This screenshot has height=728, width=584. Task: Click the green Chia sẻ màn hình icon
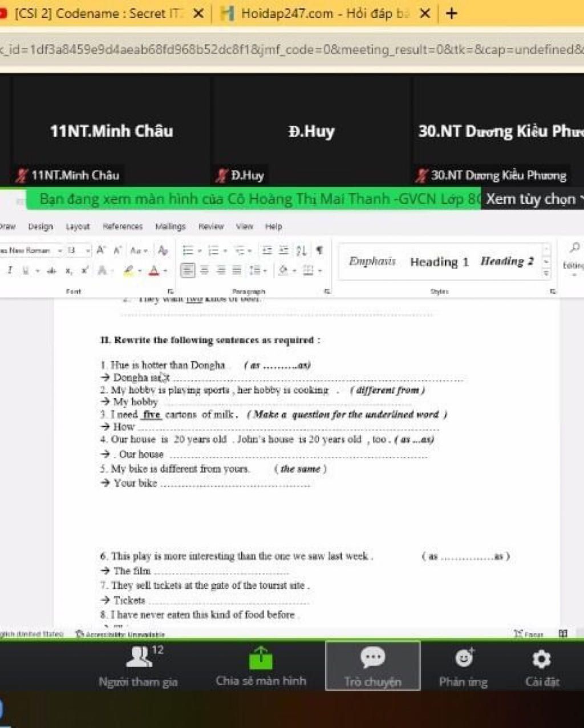(261, 658)
